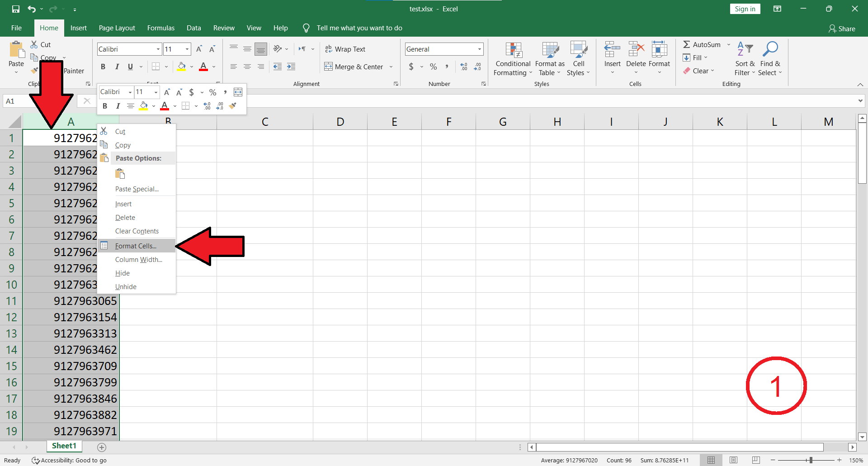The height and width of the screenshot is (466, 868).
Task: Click the Sort & Filter icon
Action: click(745, 50)
